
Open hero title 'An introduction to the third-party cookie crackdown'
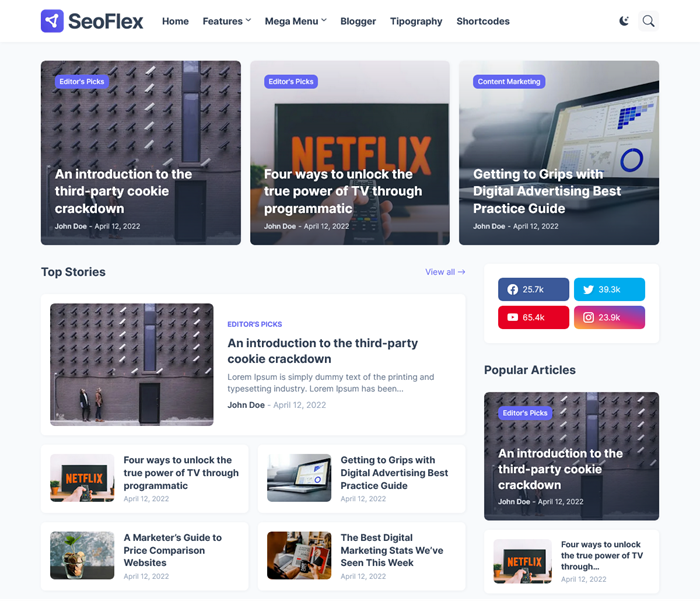coord(123,191)
